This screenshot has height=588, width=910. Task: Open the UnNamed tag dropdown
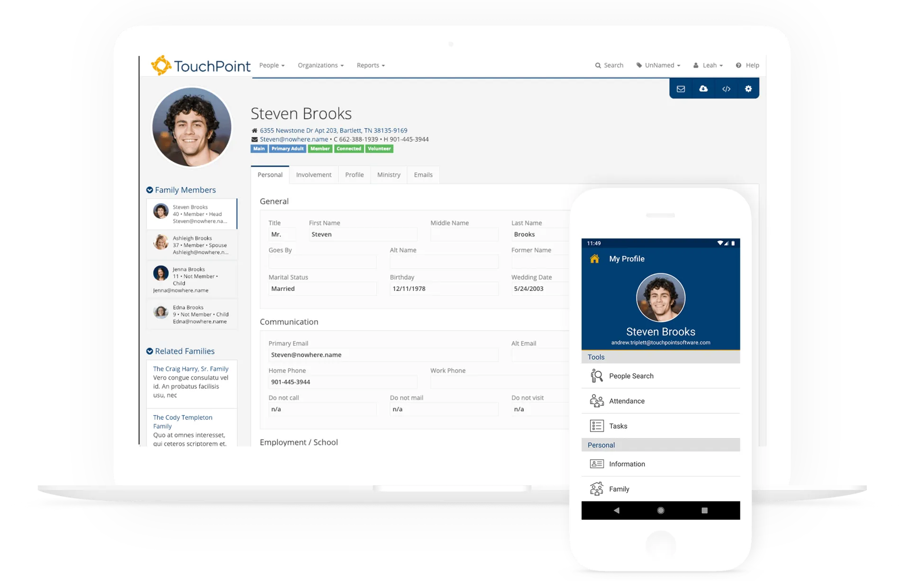[658, 65]
